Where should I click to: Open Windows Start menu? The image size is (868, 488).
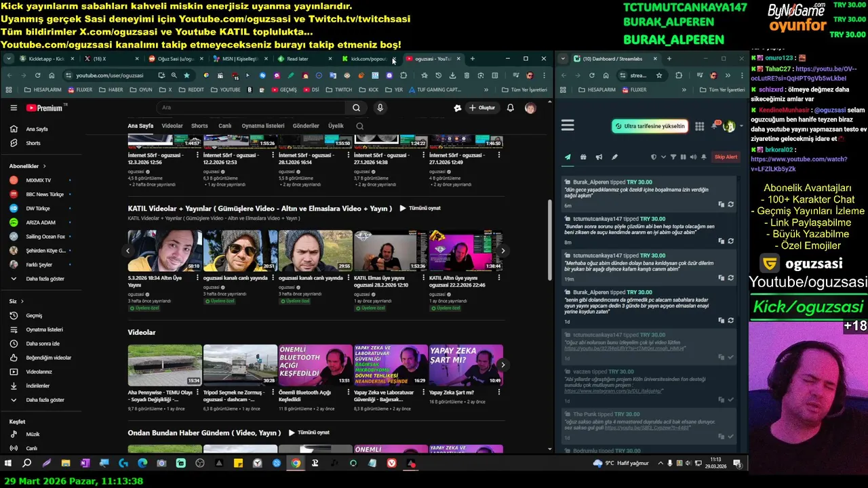pos(8,463)
